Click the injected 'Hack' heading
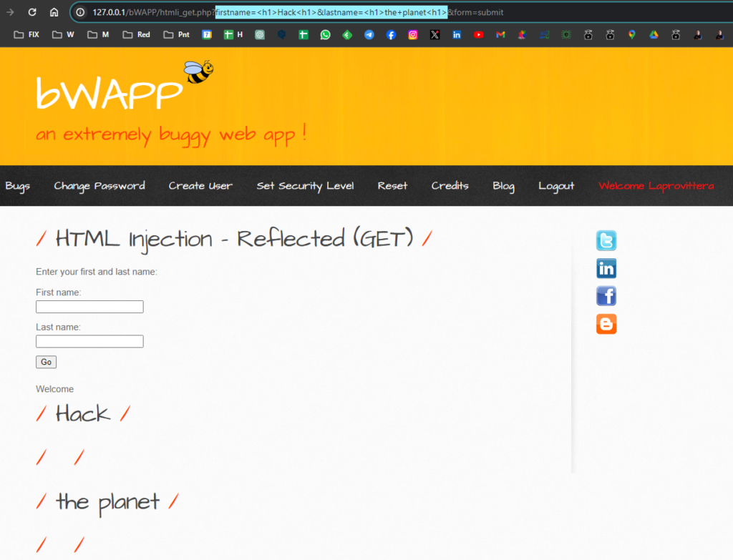The image size is (733, 560). (83, 414)
